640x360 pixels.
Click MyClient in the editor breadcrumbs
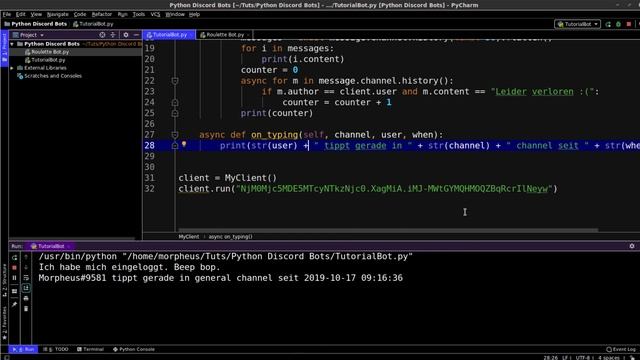click(189, 237)
